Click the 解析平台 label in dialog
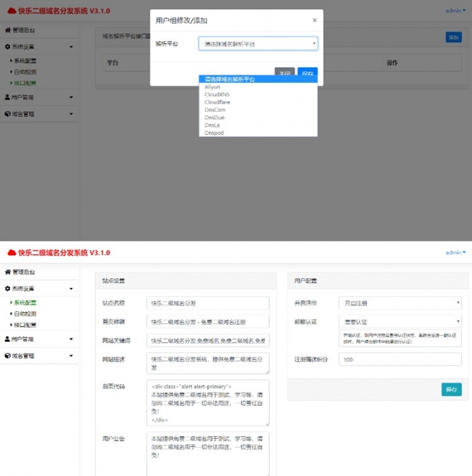The width and height of the screenshot is (472, 476). (167, 44)
